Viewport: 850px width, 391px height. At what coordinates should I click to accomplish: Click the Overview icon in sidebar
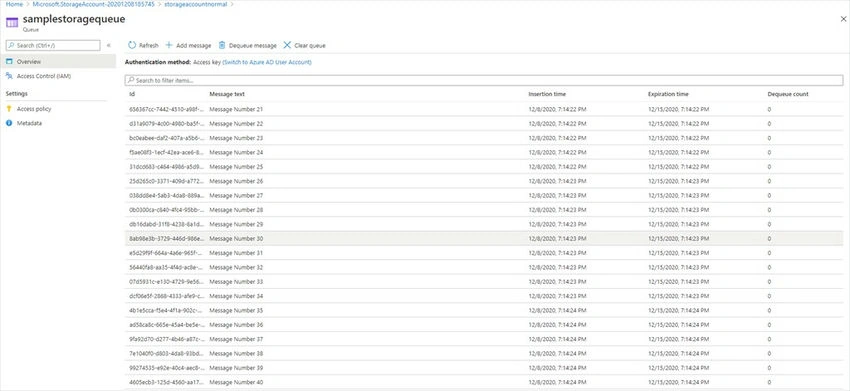click(9, 62)
